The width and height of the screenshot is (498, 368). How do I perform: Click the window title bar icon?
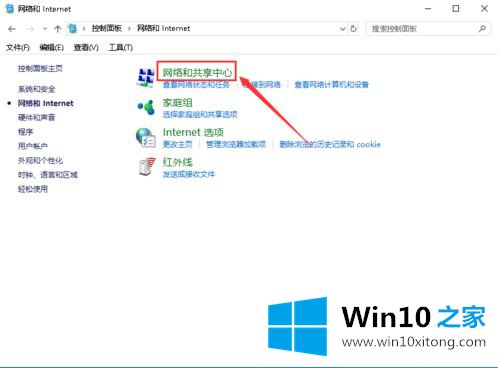point(9,9)
